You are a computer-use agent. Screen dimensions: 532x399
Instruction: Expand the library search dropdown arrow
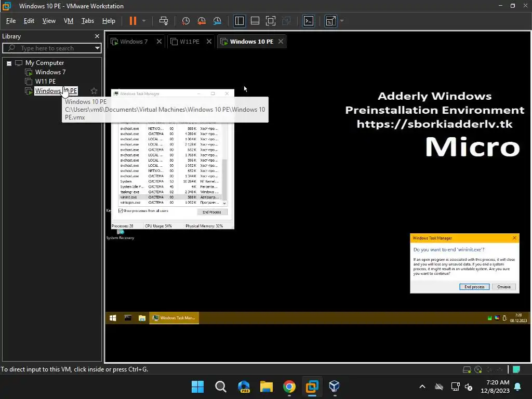coord(97,48)
